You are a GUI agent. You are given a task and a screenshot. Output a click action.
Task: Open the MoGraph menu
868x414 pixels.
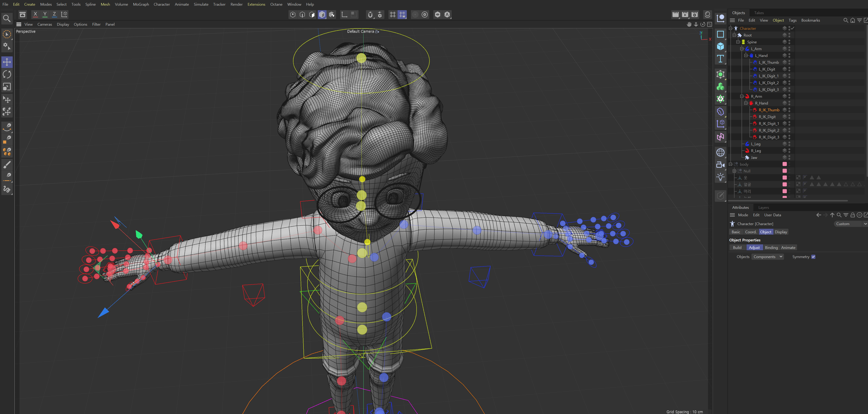pos(141,4)
